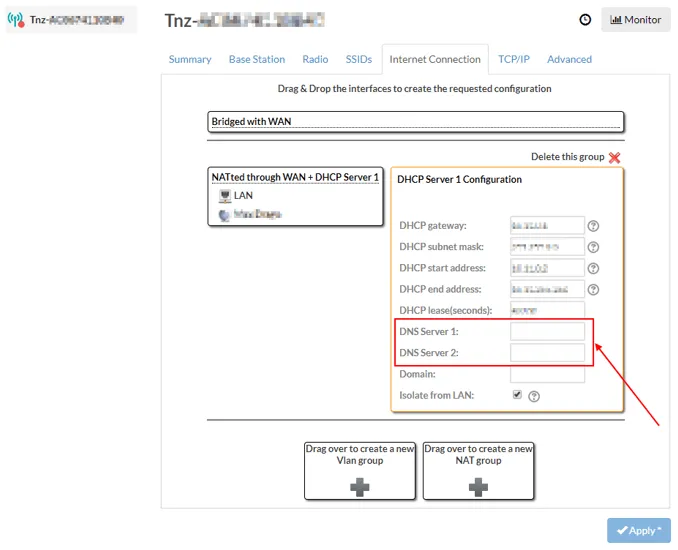Screen dimensions: 678x550
Task: Click the red X delete group icon
Action: pyautogui.click(x=614, y=157)
